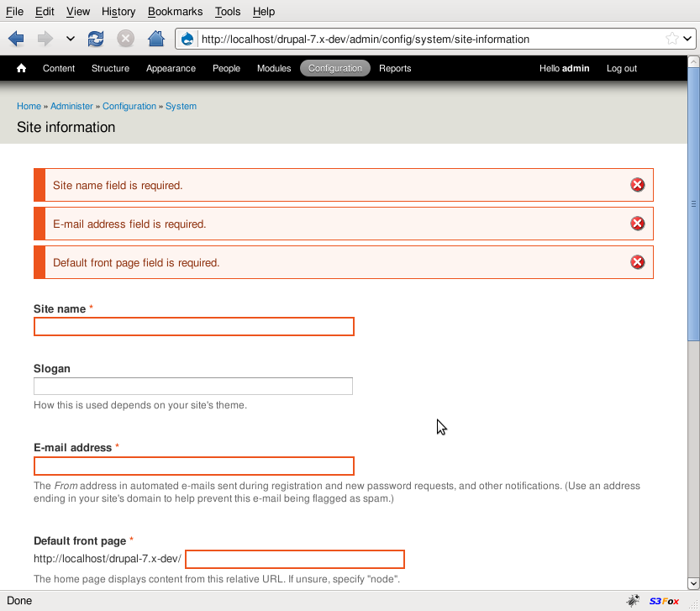700x611 pixels.
Task: Select the Configuration tab in admin toolbar
Action: point(334,69)
